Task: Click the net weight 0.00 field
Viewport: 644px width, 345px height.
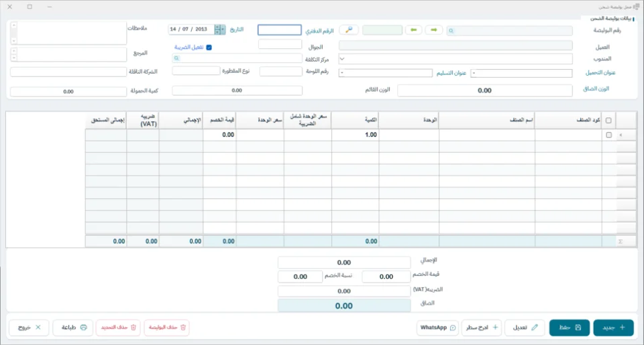Action: tap(484, 90)
